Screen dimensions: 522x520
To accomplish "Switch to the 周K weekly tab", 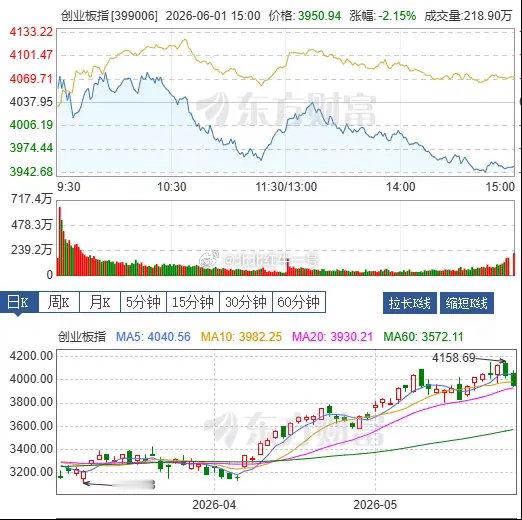I will [x=59, y=302].
